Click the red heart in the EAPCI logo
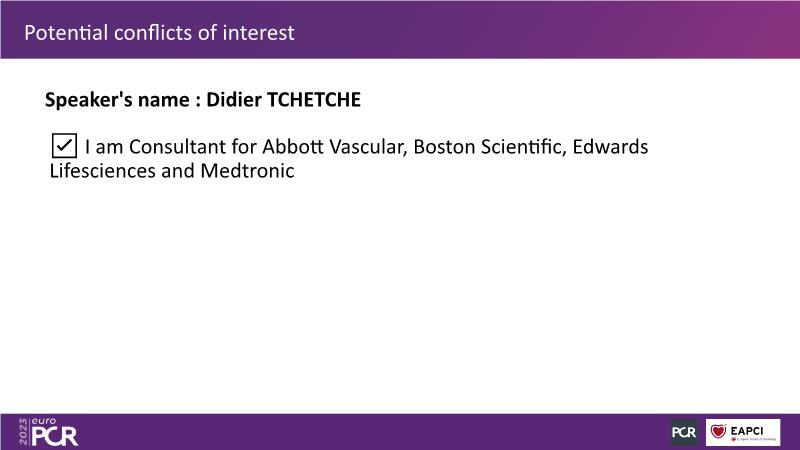 [718, 431]
